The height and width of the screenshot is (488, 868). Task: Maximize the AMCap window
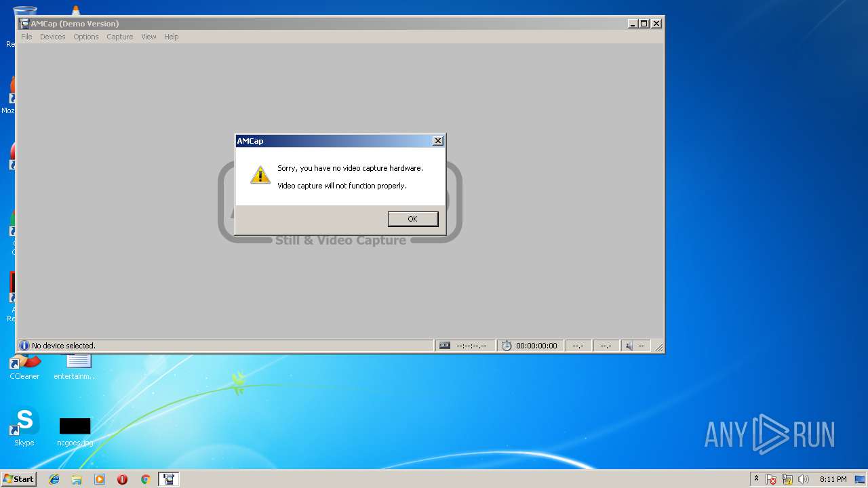click(x=644, y=24)
